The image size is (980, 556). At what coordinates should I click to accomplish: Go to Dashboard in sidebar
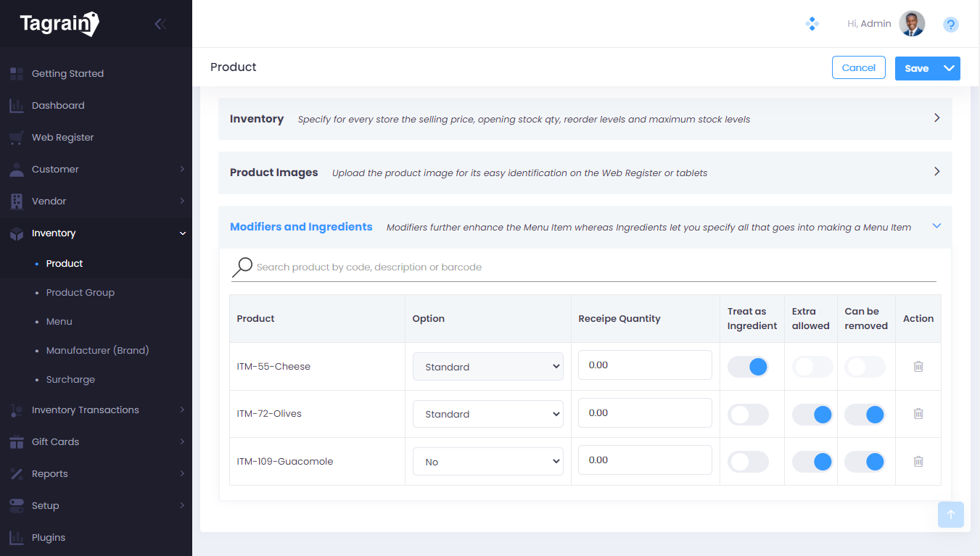click(58, 106)
